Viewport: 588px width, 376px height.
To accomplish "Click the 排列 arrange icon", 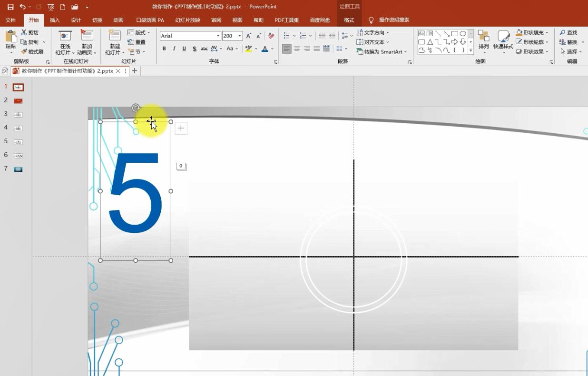I will pyautogui.click(x=483, y=36).
